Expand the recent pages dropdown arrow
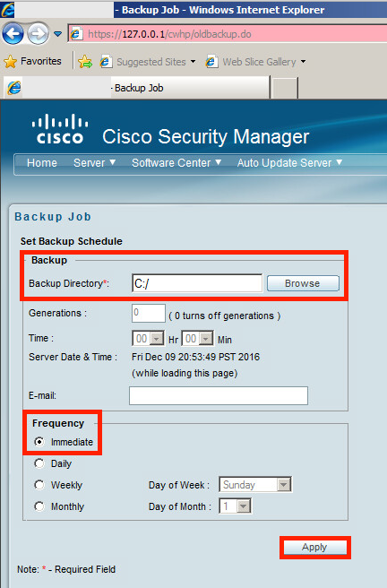387x588 pixels. 57,34
